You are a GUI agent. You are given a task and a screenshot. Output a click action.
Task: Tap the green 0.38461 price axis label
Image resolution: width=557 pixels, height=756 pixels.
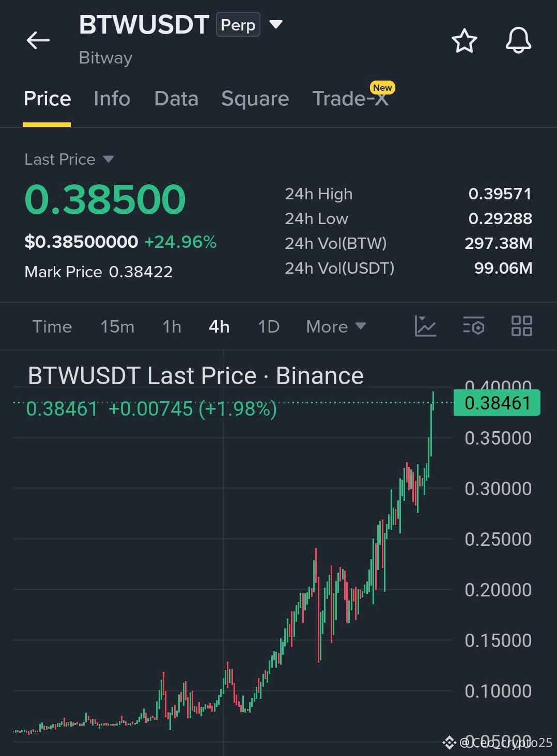tap(497, 403)
